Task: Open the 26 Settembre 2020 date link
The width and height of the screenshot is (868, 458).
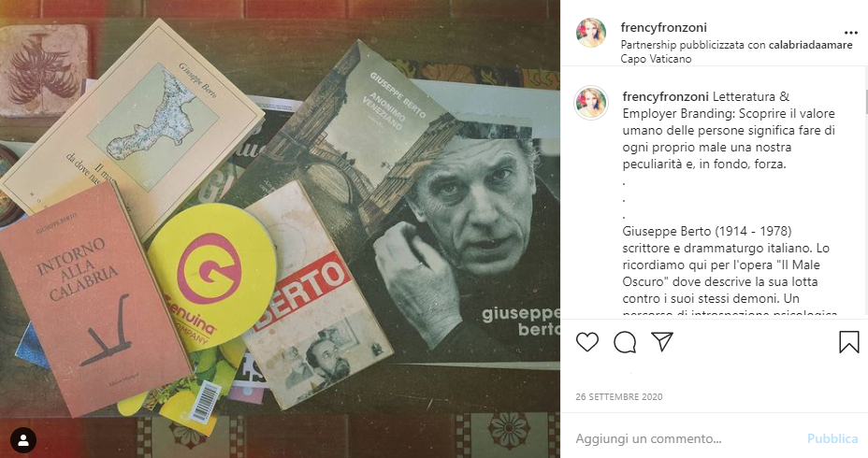Action: [619, 396]
